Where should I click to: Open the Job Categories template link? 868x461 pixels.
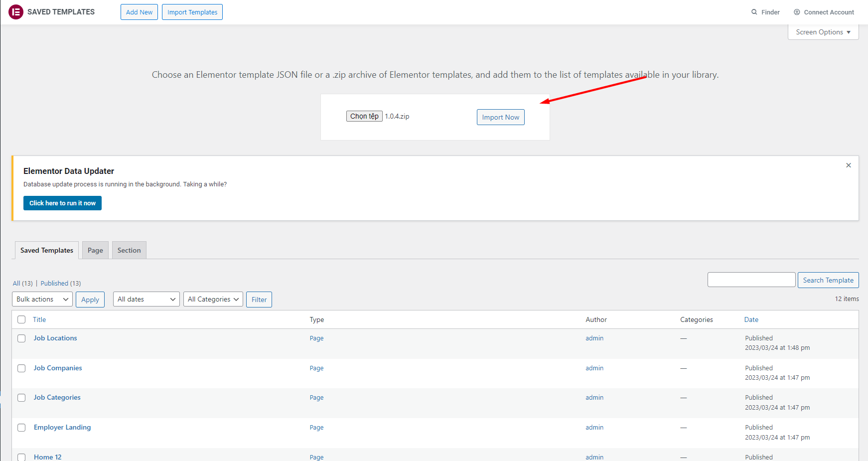coord(57,397)
